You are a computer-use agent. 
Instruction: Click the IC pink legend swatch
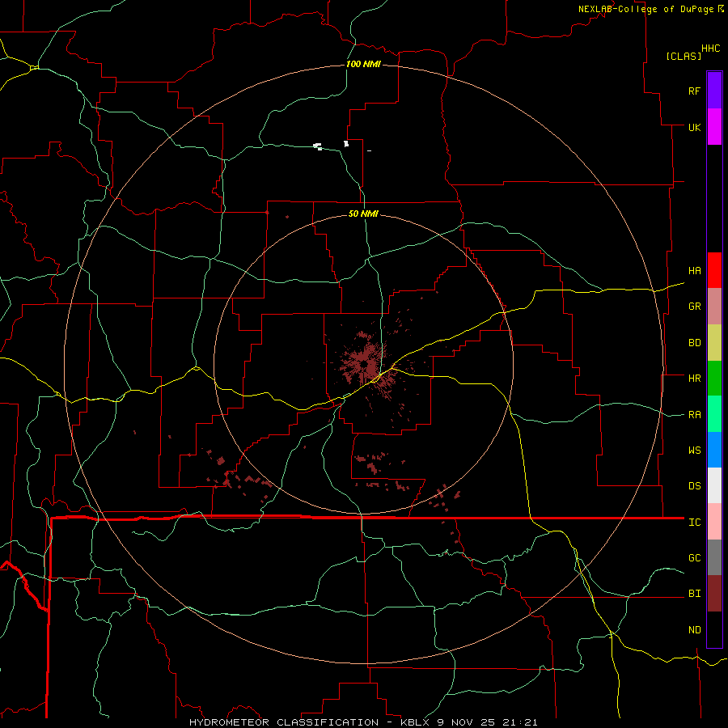[x=714, y=522]
